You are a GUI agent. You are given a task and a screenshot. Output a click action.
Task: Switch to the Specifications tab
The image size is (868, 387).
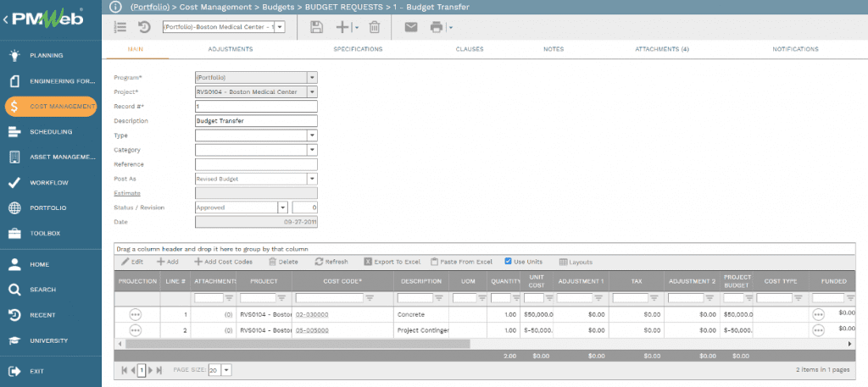coord(358,49)
